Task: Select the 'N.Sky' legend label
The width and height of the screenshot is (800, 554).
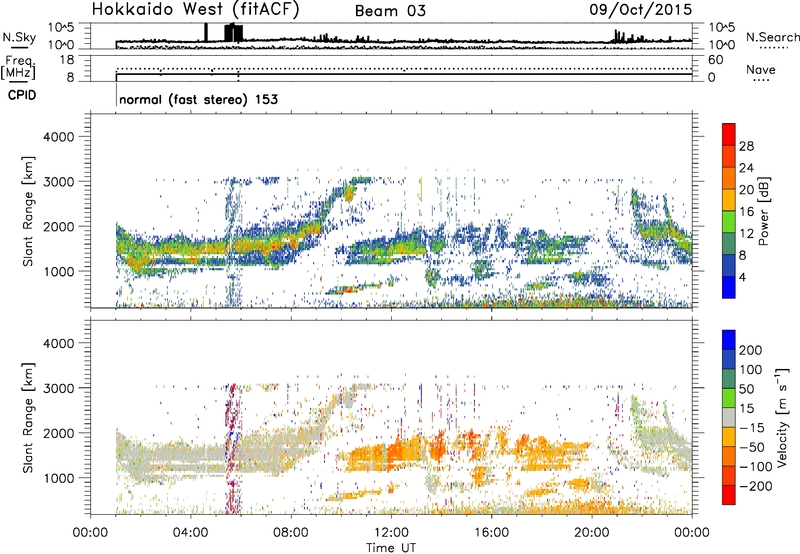Action: tap(19, 37)
